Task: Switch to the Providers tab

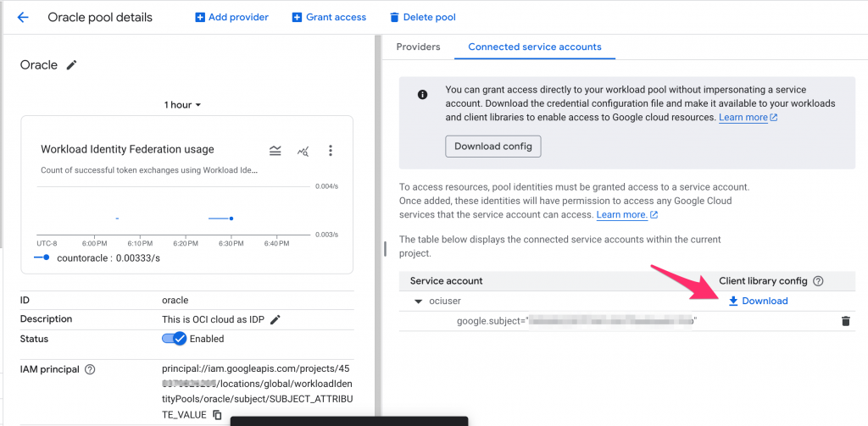Action: point(418,47)
